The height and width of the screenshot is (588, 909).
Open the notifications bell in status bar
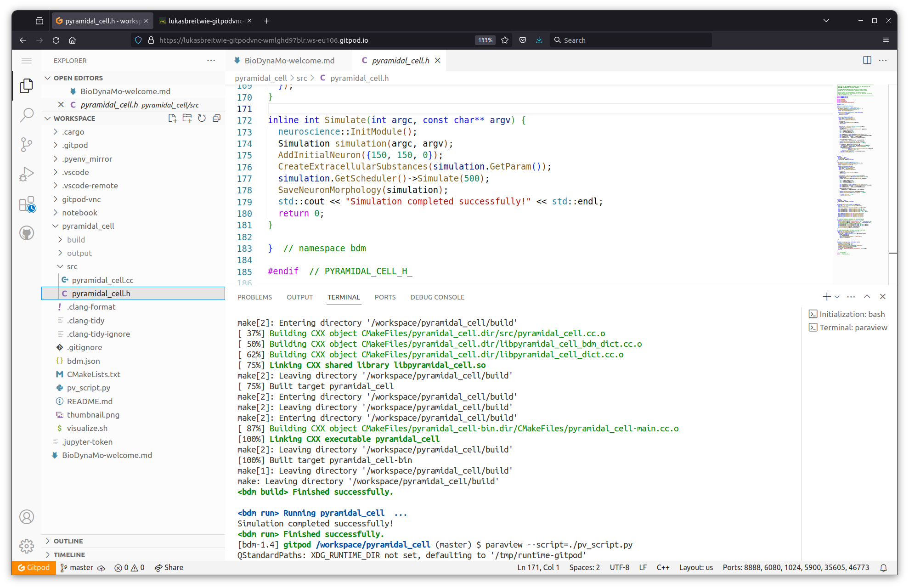[x=883, y=568]
